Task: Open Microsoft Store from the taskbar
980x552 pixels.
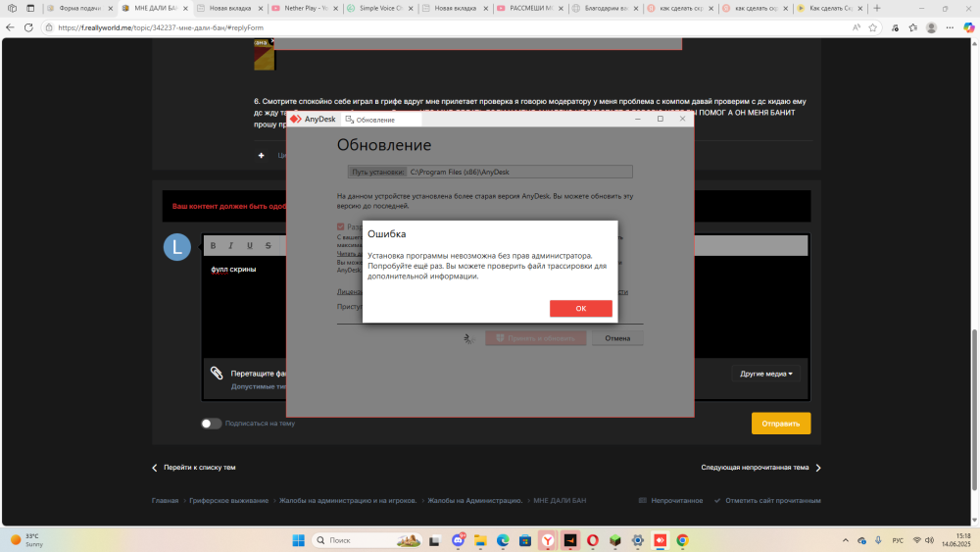Action: point(525,540)
